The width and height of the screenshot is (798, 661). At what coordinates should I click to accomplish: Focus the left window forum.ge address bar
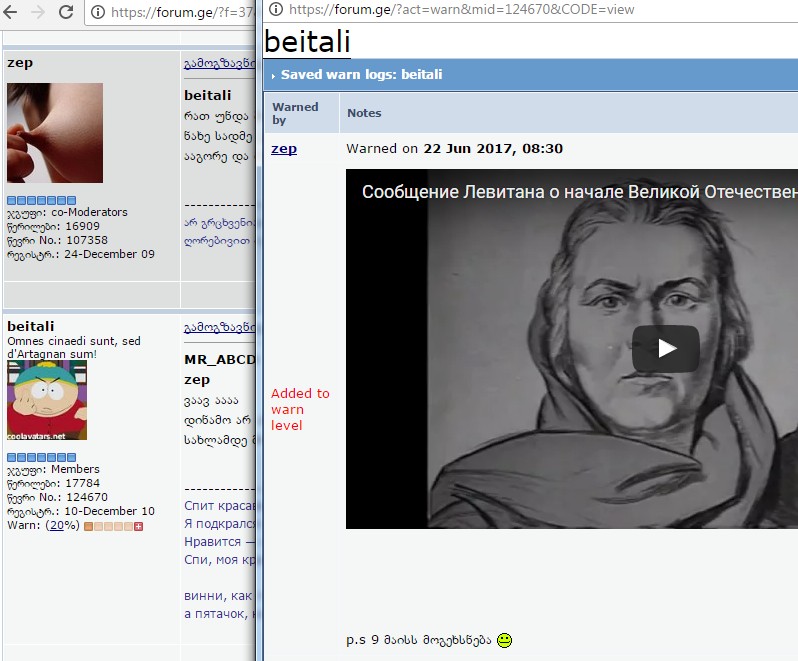pyautogui.click(x=183, y=12)
